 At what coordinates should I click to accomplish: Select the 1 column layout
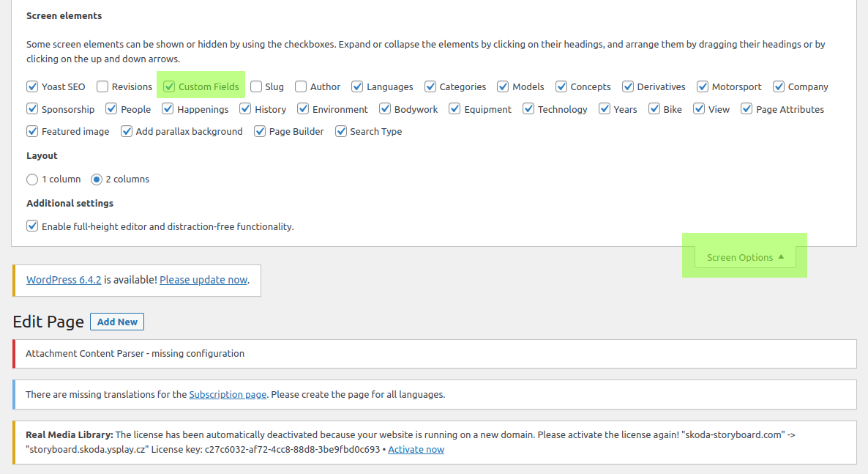tap(32, 179)
